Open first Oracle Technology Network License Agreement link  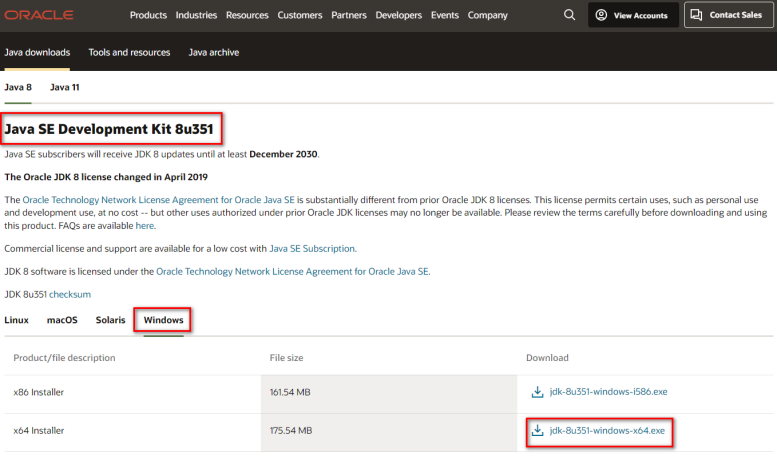click(158, 200)
